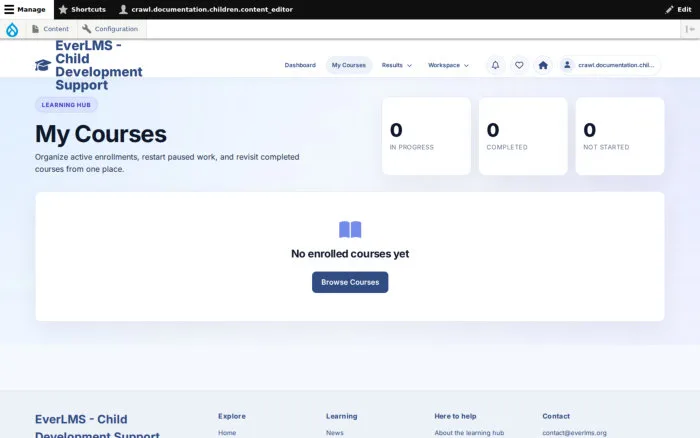Open the crawl.documentation.children.content_editor toolbar menu

point(206,9)
